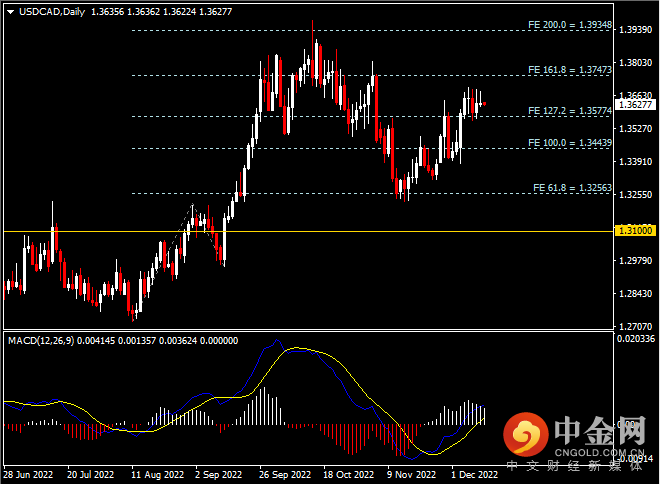This screenshot has height=484, width=660.
Task: Click the 26 Sep 2022 date marker
Action: tap(284, 476)
